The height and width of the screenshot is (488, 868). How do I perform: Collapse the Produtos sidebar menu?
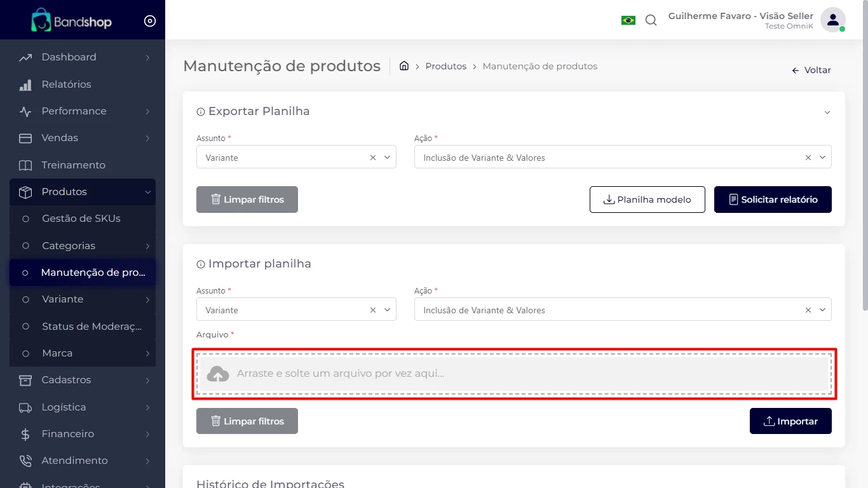click(x=147, y=192)
